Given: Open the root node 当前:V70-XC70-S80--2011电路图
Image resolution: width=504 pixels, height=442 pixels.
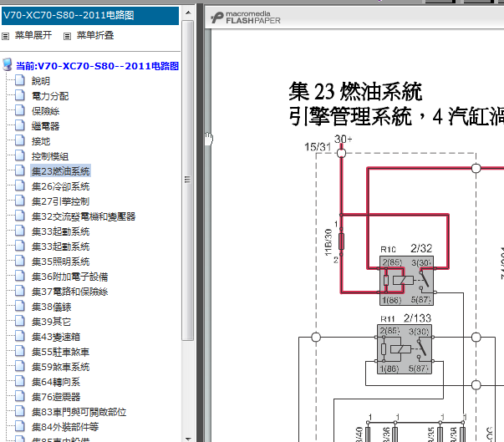Looking at the screenshot, I should click(x=98, y=66).
